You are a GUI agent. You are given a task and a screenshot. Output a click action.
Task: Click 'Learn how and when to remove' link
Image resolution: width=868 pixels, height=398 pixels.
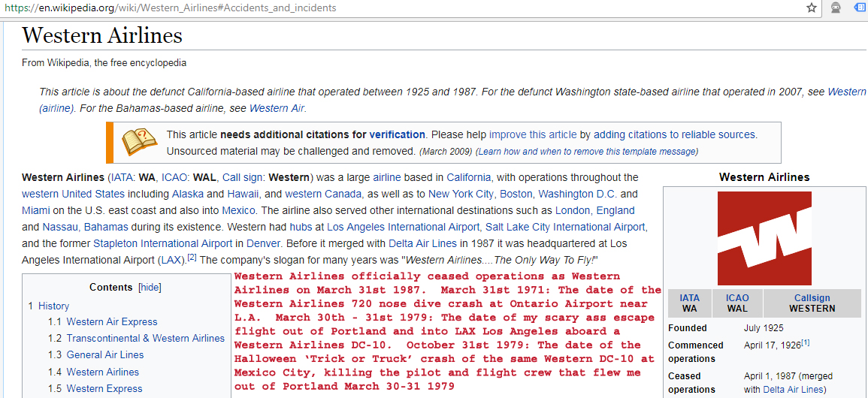(x=587, y=151)
